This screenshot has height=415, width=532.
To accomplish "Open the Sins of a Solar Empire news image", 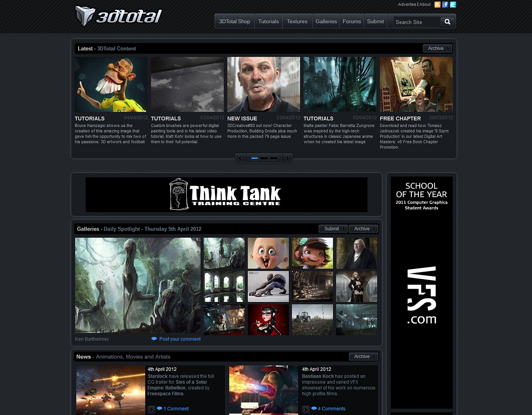I will click(111, 390).
